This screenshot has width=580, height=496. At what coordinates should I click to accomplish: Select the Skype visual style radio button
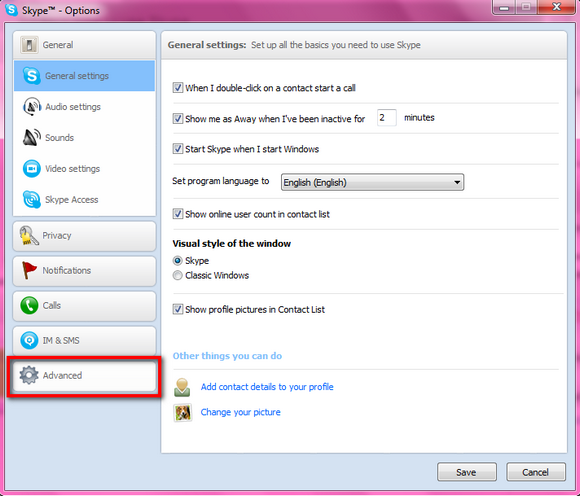coord(178,261)
